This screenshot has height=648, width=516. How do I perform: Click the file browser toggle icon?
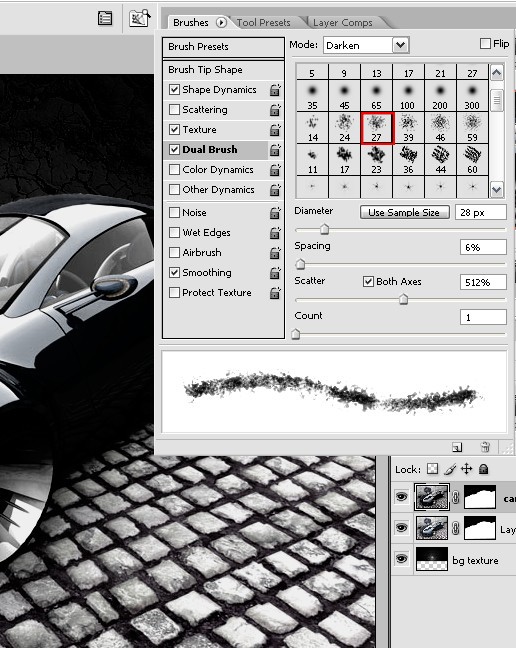[x=139, y=18]
